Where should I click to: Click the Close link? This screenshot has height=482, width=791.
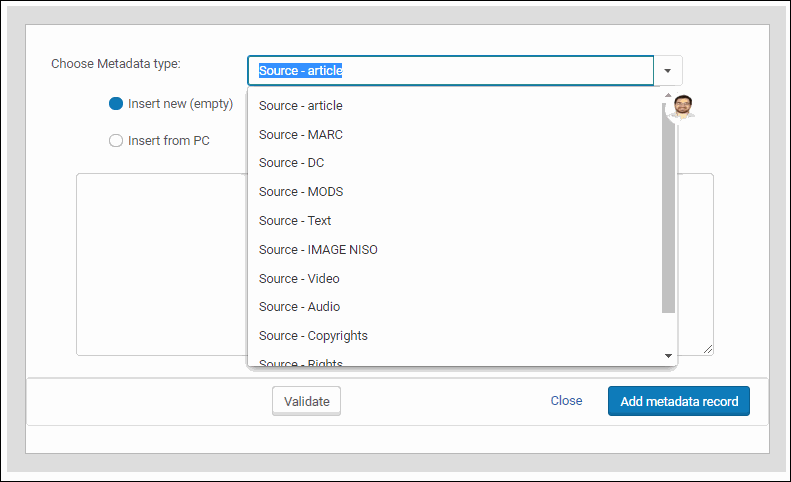[566, 401]
